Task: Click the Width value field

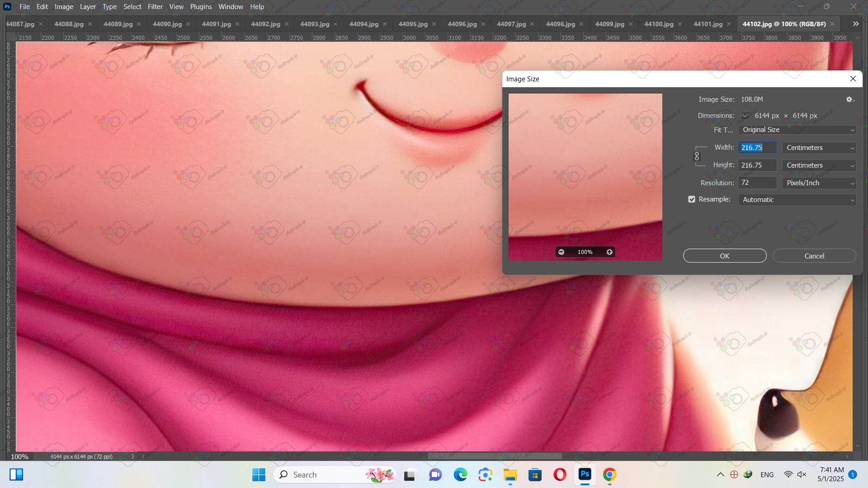Action: point(757,148)
